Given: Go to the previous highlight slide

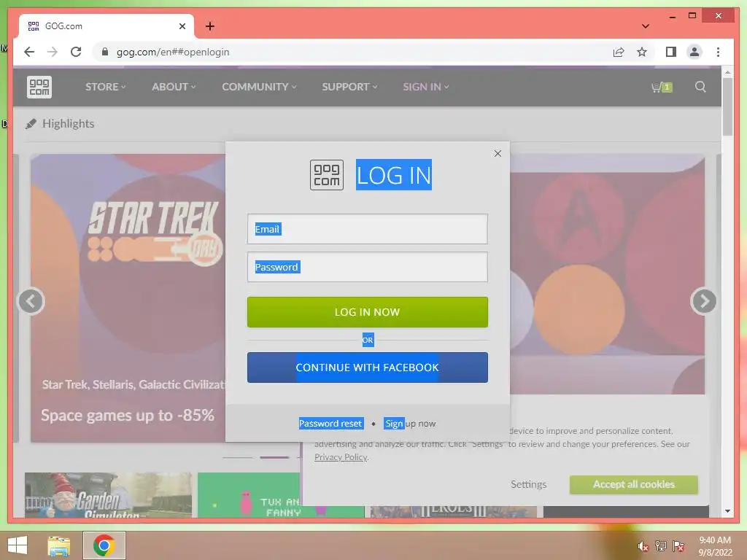Looking at the screenshot, I should (31, 301).
